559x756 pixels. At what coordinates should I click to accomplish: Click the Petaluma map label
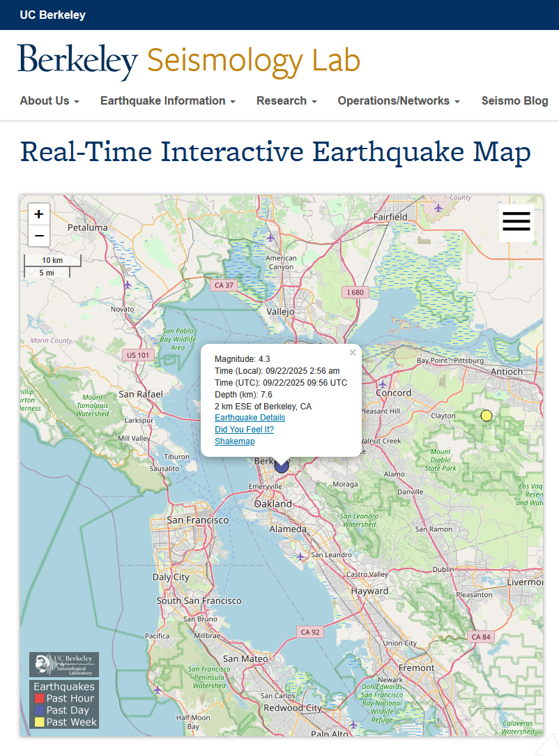(x=88, y=227)
